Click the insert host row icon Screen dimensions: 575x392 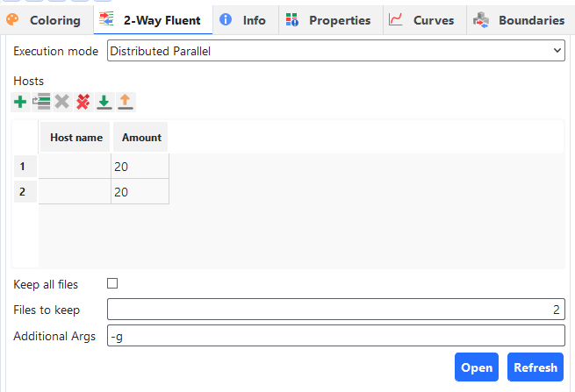(x=41, y=102)
